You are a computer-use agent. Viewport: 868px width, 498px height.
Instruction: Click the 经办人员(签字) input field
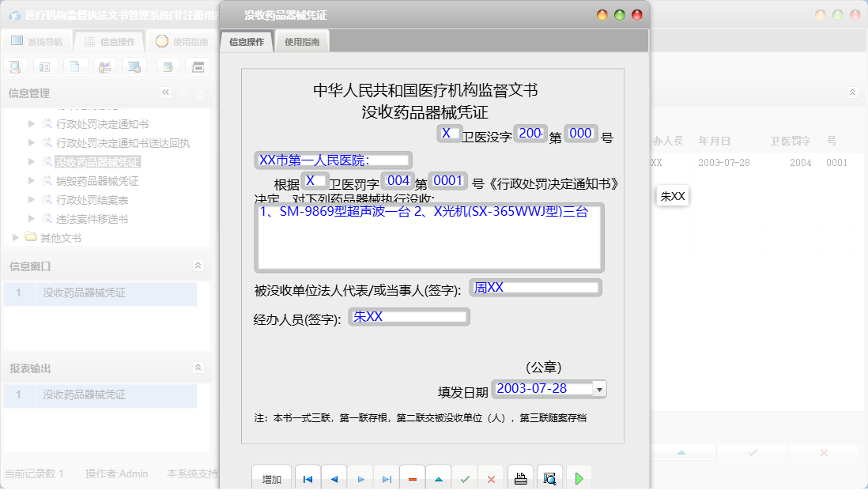[x=409, y=316]
